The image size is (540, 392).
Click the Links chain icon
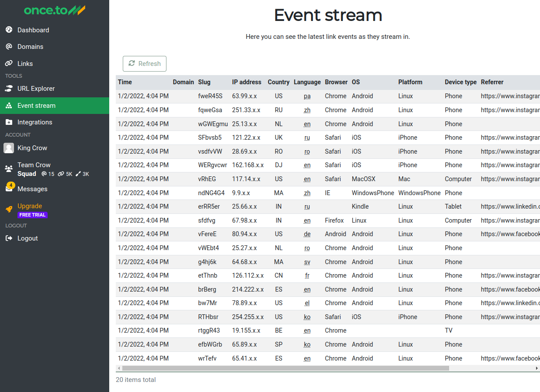coord(9,63)
